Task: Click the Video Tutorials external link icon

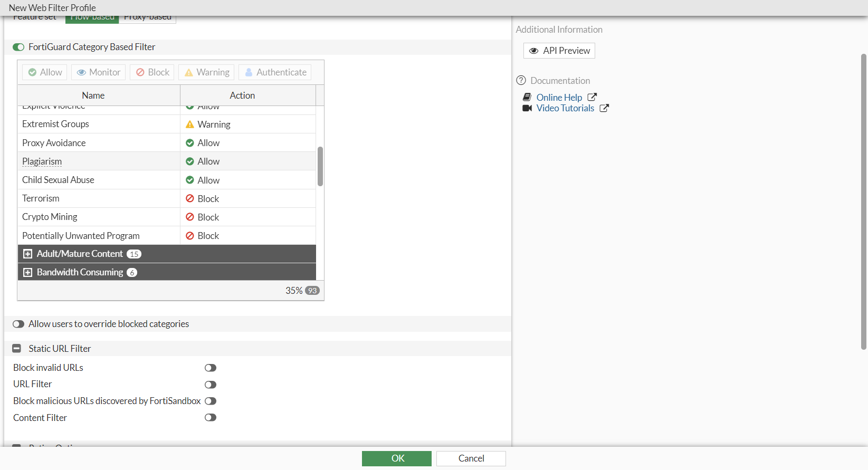Action: (x=604, y=108)
